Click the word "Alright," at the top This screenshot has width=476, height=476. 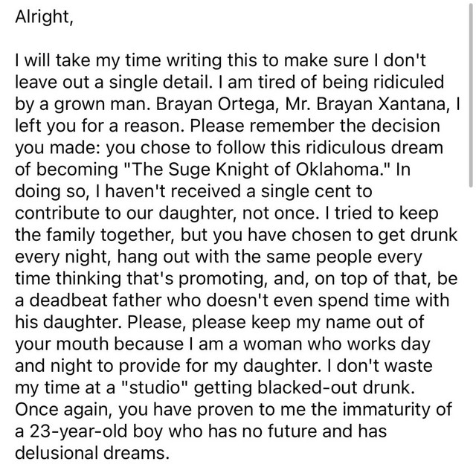(43, 19)
